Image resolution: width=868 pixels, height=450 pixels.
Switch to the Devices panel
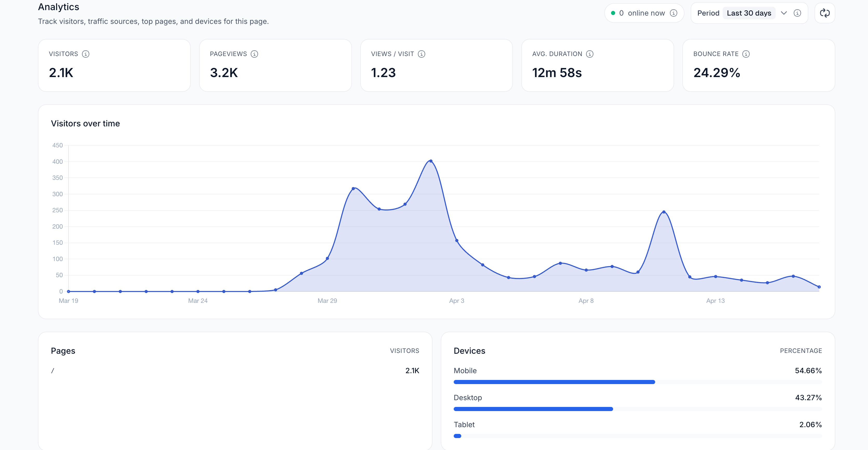coord(469,351)
